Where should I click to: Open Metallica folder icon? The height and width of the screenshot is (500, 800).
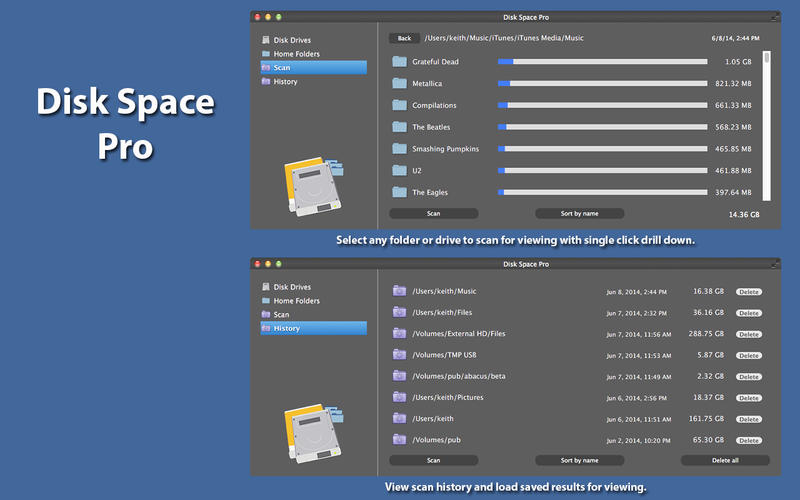point(399,83)
